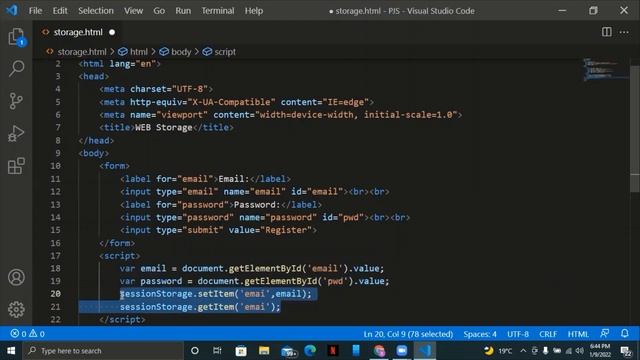This screenshot has height=360, width=640.
Task: Show hidden system tray icons
Action: coord(523,351)
